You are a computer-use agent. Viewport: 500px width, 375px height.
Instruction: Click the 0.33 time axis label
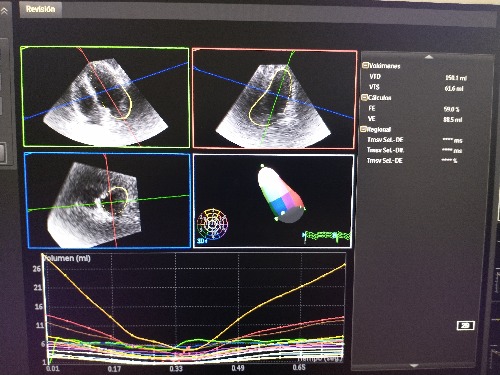(x=176, y=369)
